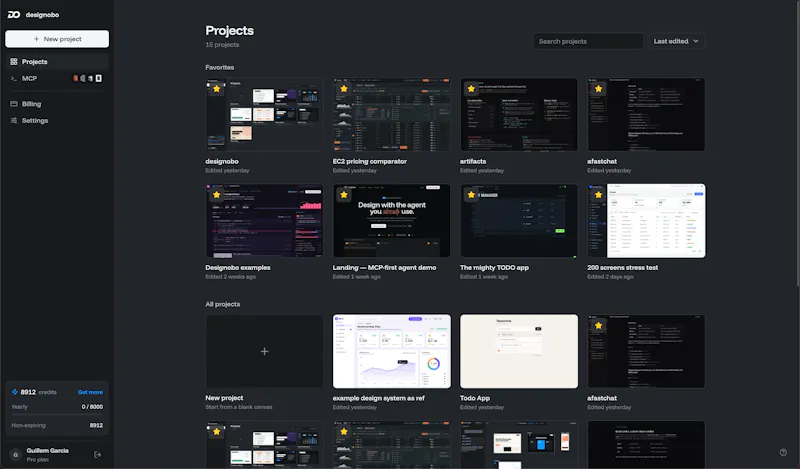Toggle the favorite star on artifacts
800x469 pixels.
pos(471,89)
